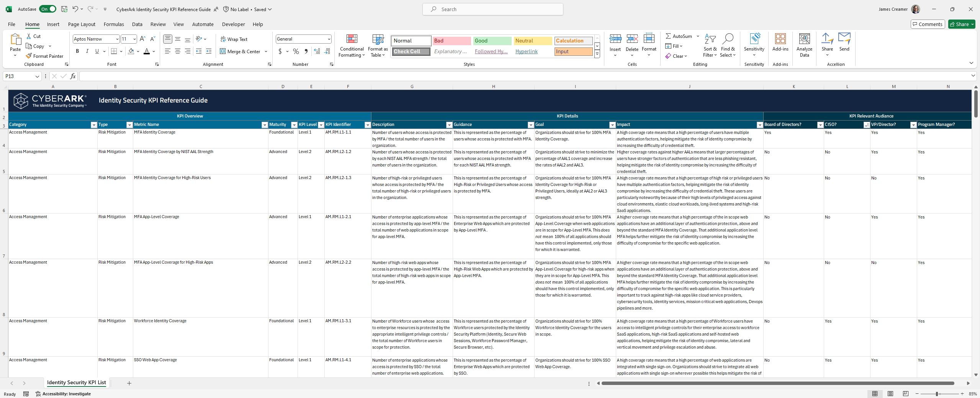Switch to Page Layout view in status bar
This screenshot has width=980, height=398.
(x=890, y=394)
